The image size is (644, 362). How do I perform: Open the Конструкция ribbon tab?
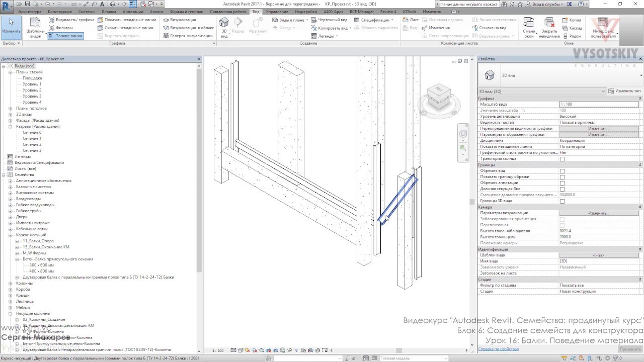(x=60, y=12)
